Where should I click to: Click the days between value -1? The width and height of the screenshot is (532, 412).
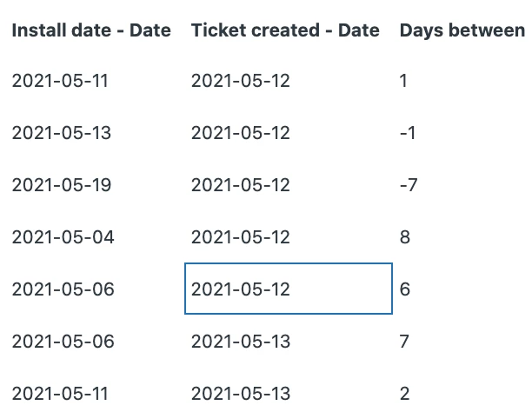408,133
